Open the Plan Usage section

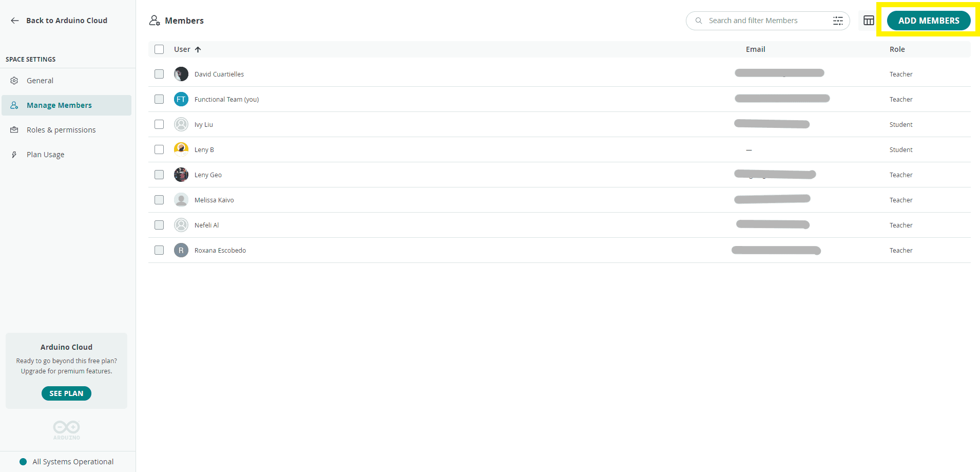(x=45, y=154)
